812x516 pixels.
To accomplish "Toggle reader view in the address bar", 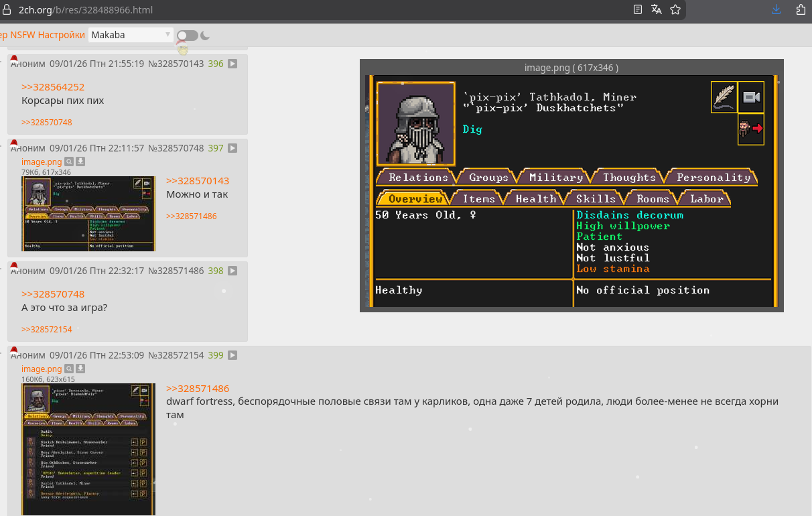I will (x=638, y=9).
